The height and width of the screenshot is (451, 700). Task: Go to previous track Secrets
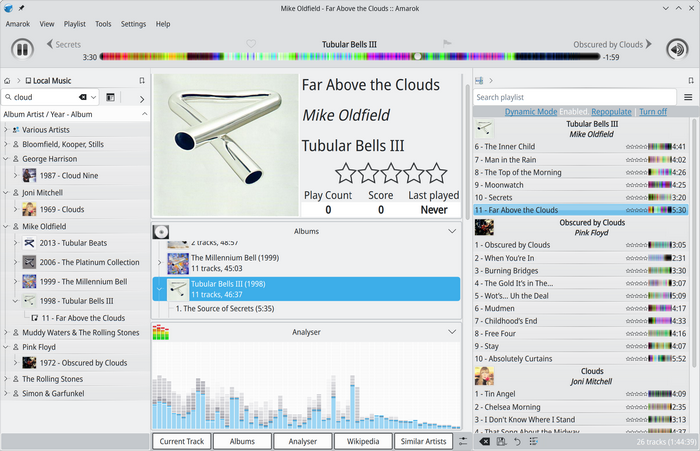(64, 44)
